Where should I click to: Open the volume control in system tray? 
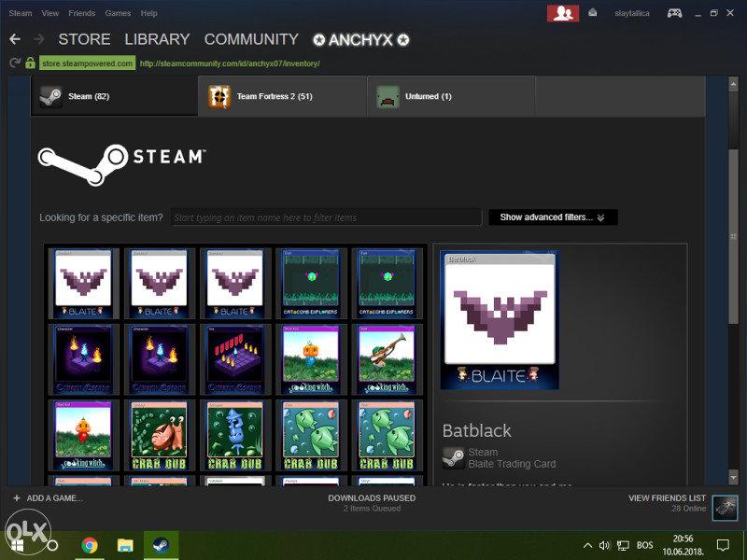point(604,546)
